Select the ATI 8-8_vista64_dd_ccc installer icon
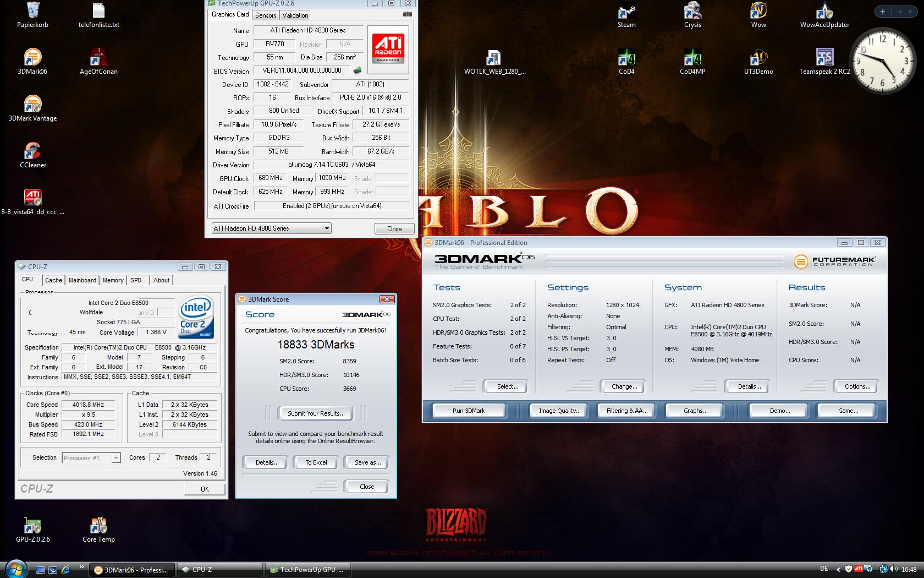 coord(32,201)
